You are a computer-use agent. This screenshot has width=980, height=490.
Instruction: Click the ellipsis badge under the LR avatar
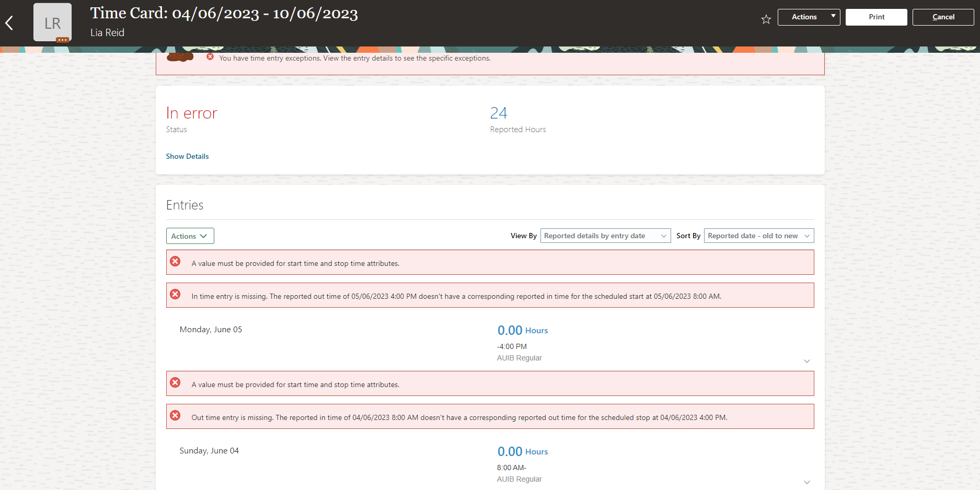point(62,40)
